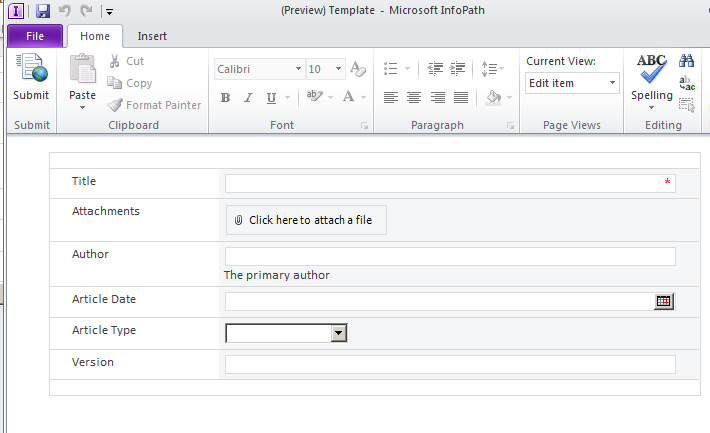Open the font size 10 dropdown
710x433 pixels.
coord(338,69)
